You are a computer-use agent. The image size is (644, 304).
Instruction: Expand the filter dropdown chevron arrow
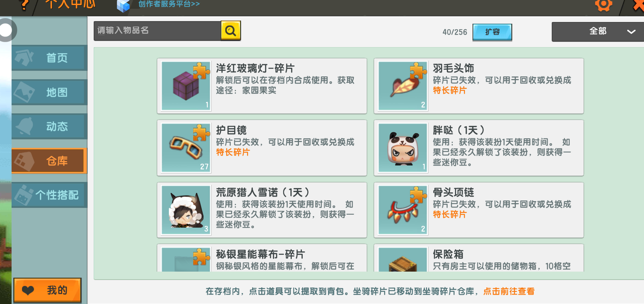tap(631, 32)
